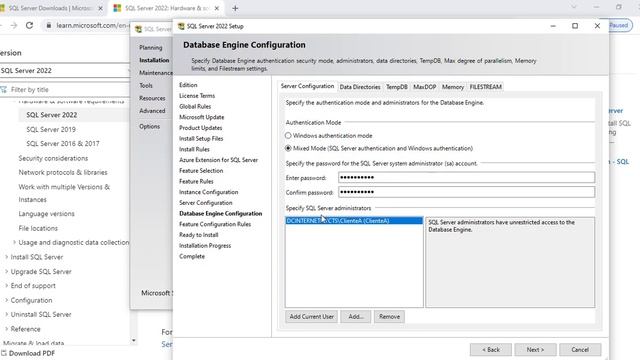This screenshot has width=640, height=360.
Task: Expand the Uninstall SQL Server node
Action: click(6, 315)
